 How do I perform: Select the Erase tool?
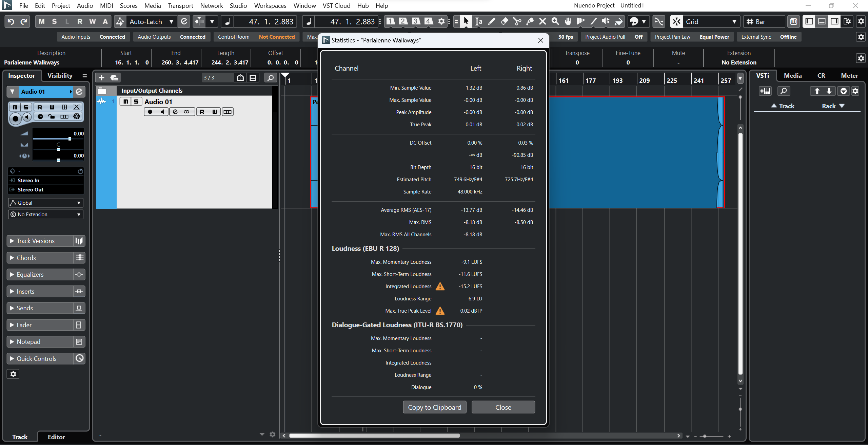pyautogui.click(x=504, y=22)
